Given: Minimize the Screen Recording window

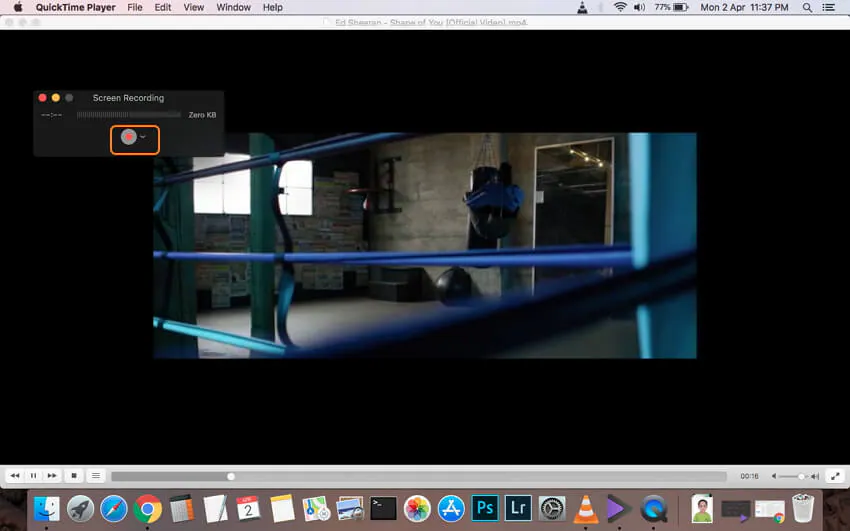Looking at the screenshot, I should pyautogui.click(x=56, y=98).
